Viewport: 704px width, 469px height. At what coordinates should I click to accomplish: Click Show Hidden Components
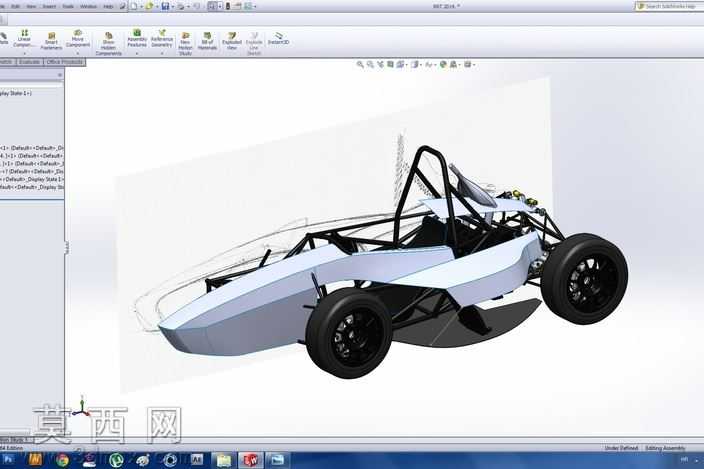click(108, 44)
